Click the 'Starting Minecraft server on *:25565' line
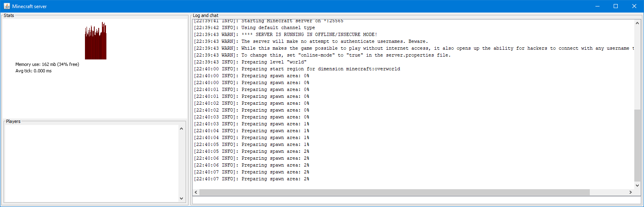 tap(269, 21)
